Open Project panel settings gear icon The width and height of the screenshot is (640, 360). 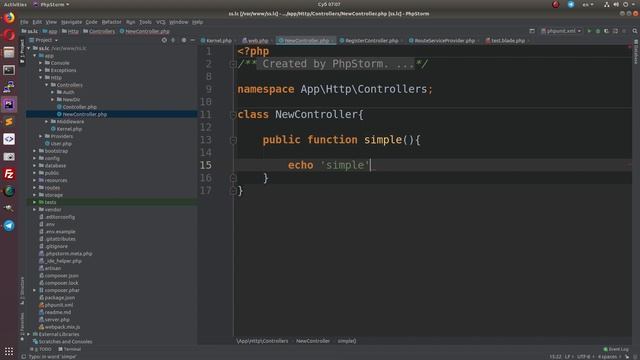[x=184, y=40]
